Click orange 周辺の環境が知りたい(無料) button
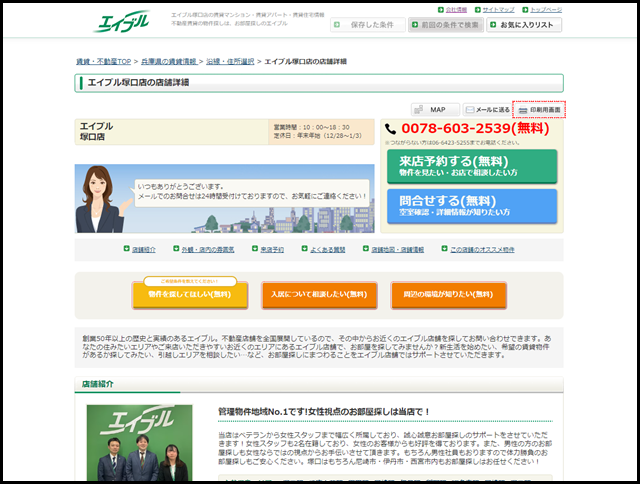 [449, 295]
